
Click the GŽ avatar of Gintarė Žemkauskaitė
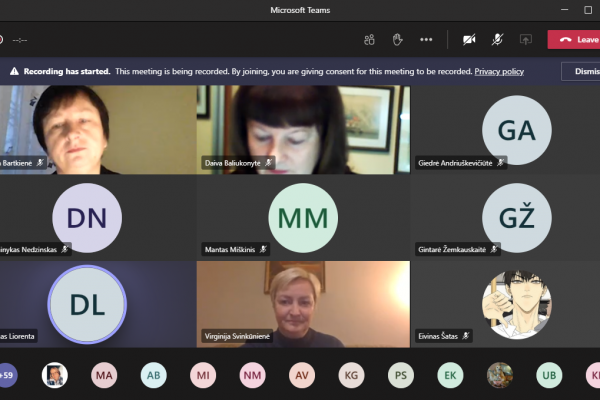click(517, 218)
